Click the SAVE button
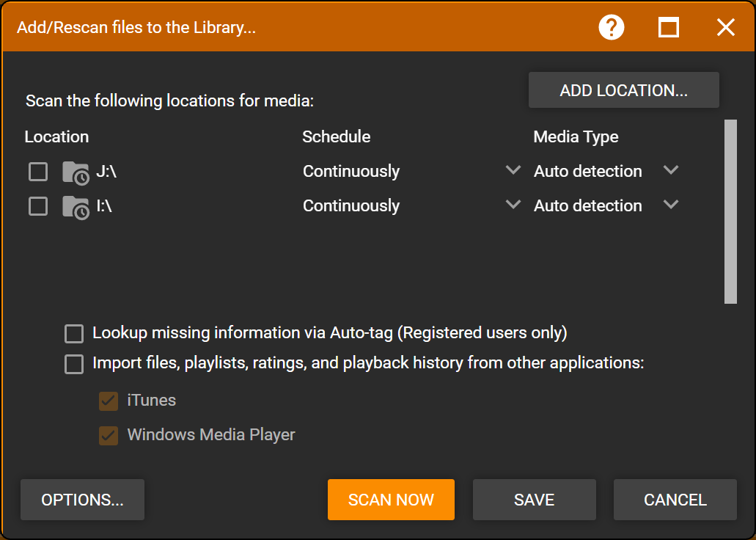 pyautogui.click(x=534, y=500)
